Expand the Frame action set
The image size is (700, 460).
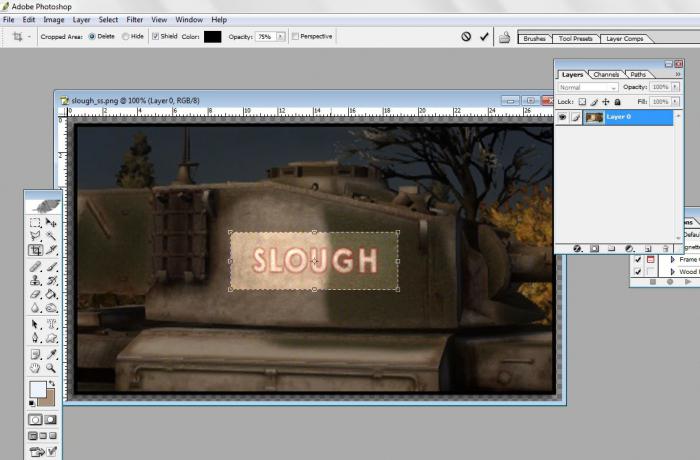(x=672, y=259)
